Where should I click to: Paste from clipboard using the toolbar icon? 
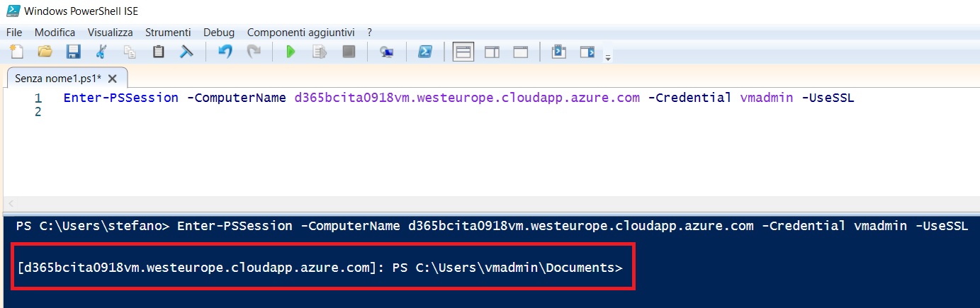pyautogui.click(x=159, y=52)
